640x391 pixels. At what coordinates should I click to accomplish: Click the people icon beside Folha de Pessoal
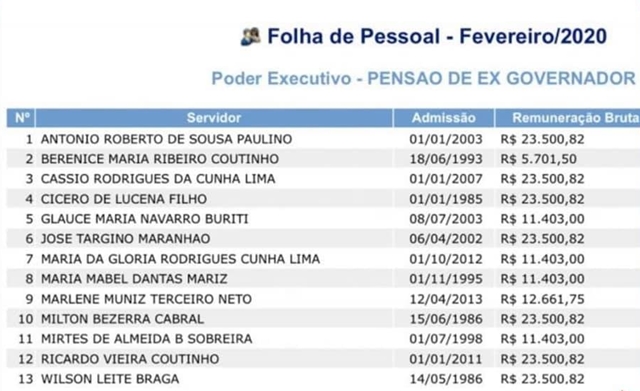tap(250, 36)
